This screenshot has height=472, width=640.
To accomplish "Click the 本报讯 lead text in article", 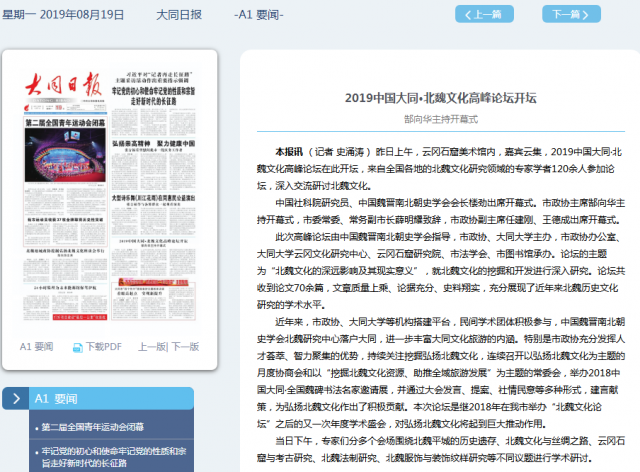I will pos(289,152).
